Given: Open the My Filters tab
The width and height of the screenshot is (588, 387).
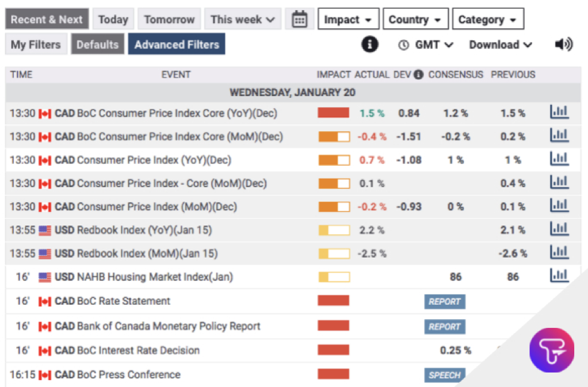Looking at the screenshot, I should tap(36, 44).
